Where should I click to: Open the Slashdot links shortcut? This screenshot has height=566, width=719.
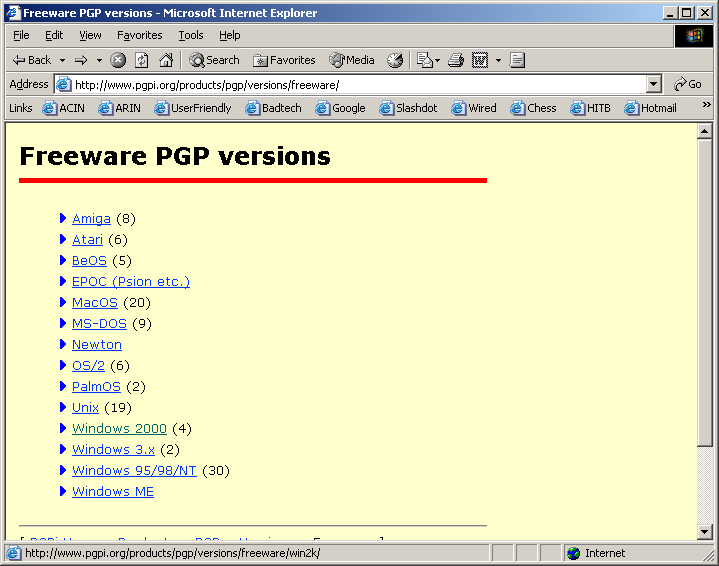point(408,108)
